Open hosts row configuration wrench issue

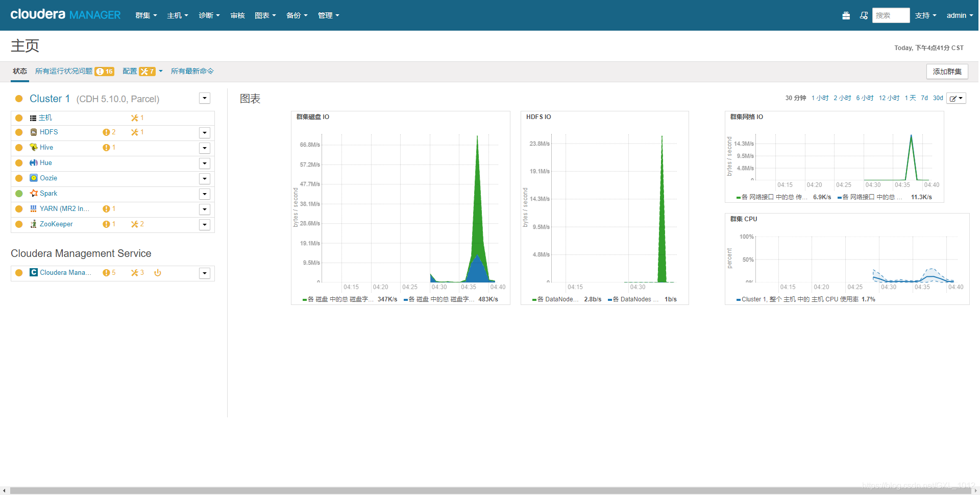(137, 118)
